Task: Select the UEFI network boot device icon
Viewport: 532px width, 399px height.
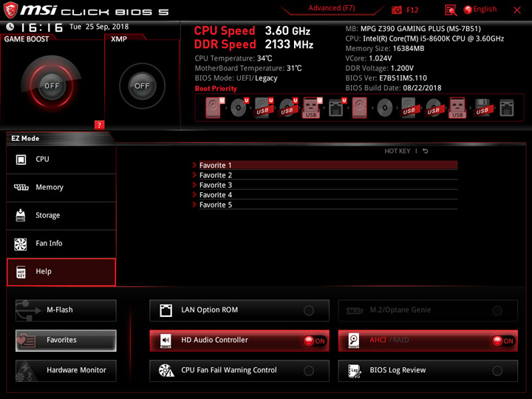Action: click(337, 108)
